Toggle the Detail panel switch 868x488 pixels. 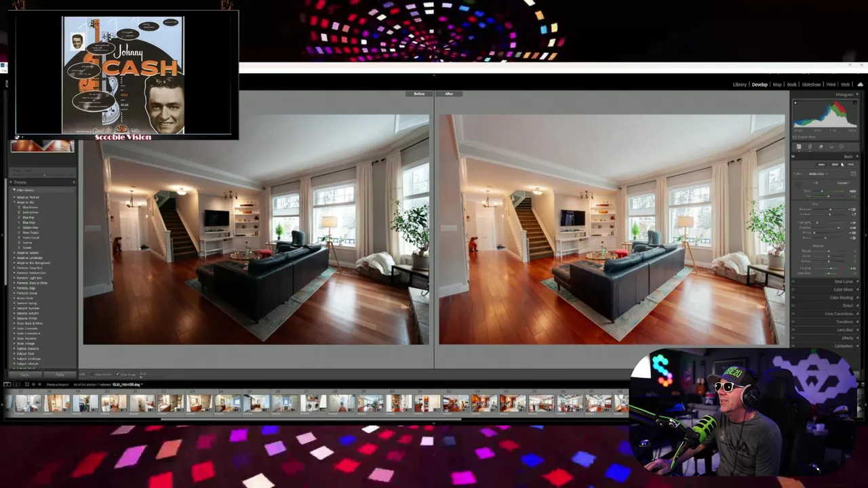793,306
